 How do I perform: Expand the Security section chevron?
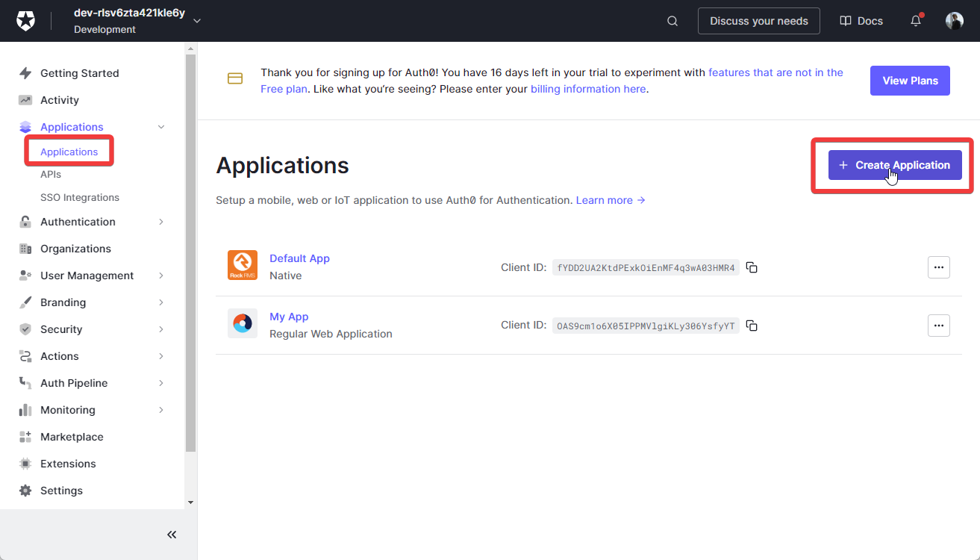point(161,329)
